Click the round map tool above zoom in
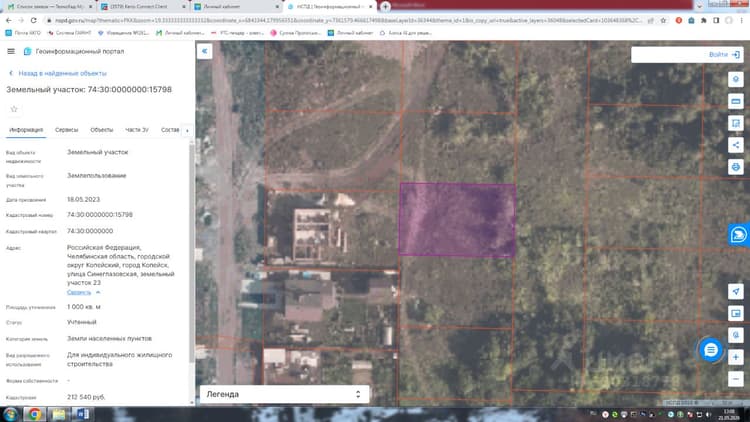 tap(736, 335)
